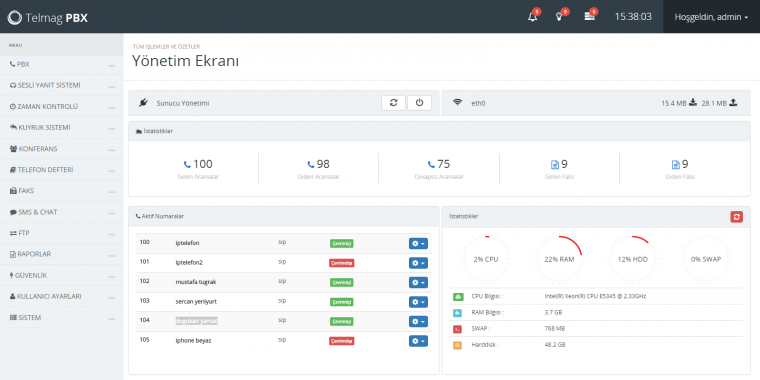Restart server with the refresh icon button

394,103
